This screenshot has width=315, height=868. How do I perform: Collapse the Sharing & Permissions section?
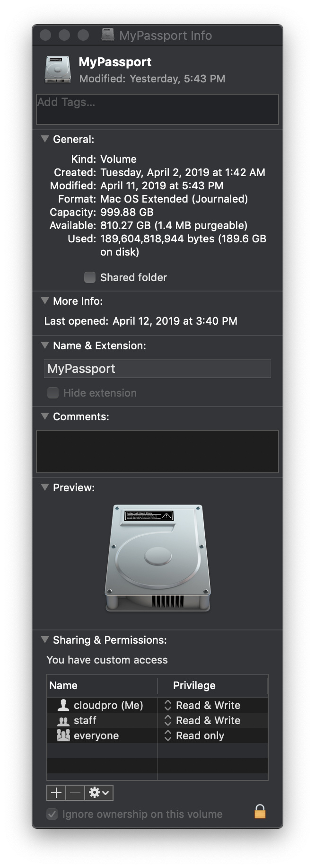(x=45, y=639)
